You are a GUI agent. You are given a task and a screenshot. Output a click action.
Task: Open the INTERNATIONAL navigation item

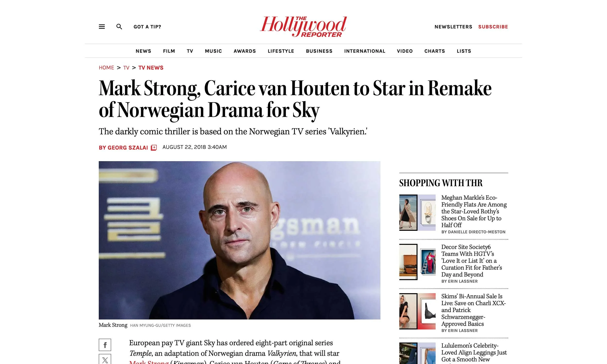click(365, 51)
